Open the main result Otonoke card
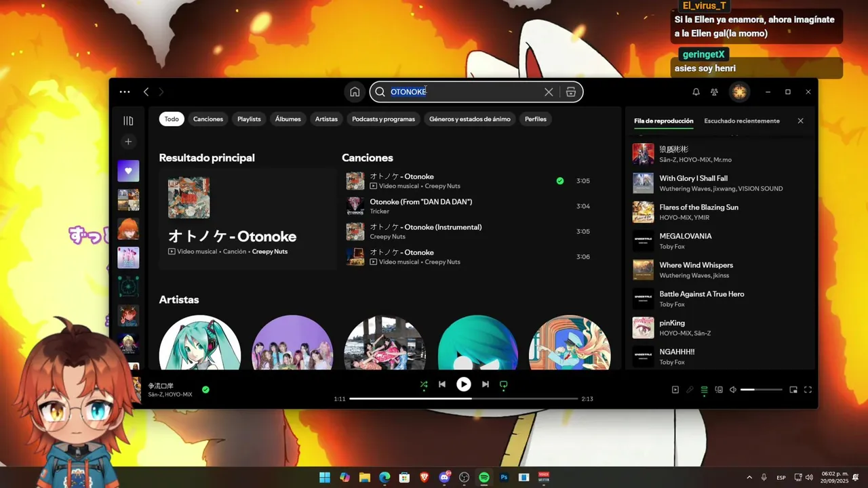Screen dimensions: 868x488 (248, 220)
